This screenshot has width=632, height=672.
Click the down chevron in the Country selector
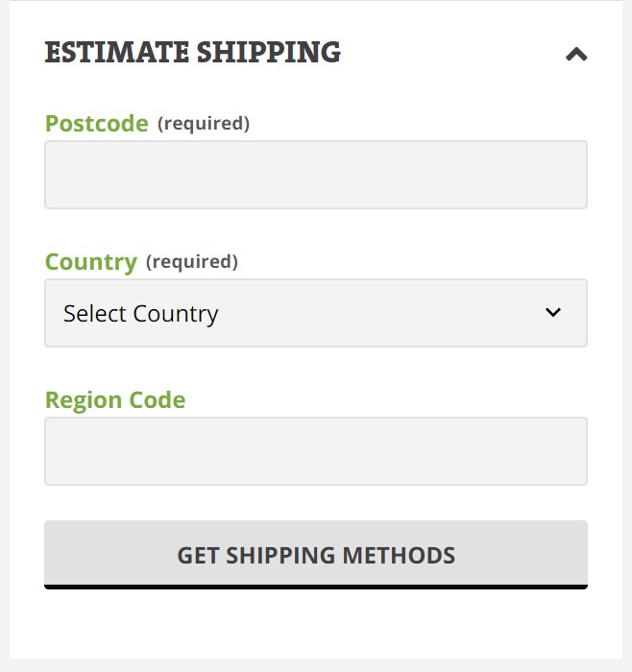coord(552,313)
